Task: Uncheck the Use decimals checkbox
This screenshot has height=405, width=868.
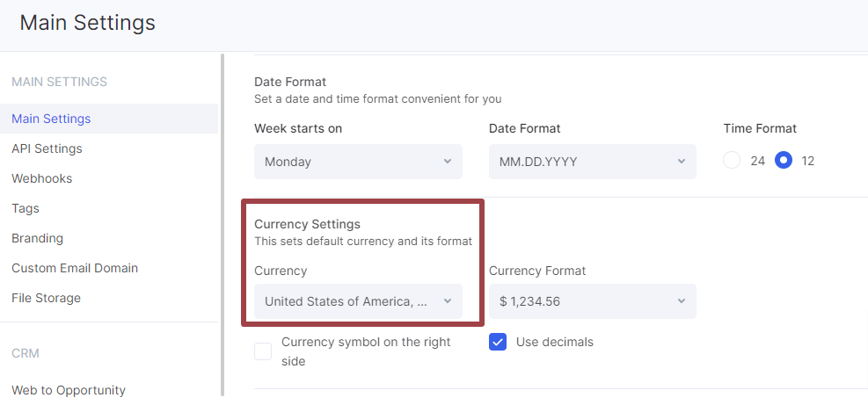Action: pyautogui.click(x=498, y=342)
